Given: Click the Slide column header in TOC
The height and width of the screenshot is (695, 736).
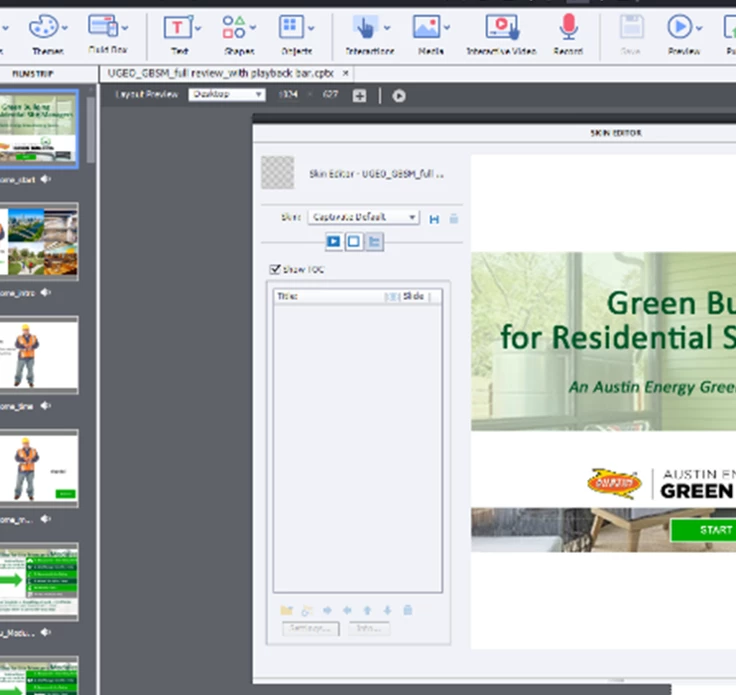Looking at the screenshot, I should (x=414, y=296).
